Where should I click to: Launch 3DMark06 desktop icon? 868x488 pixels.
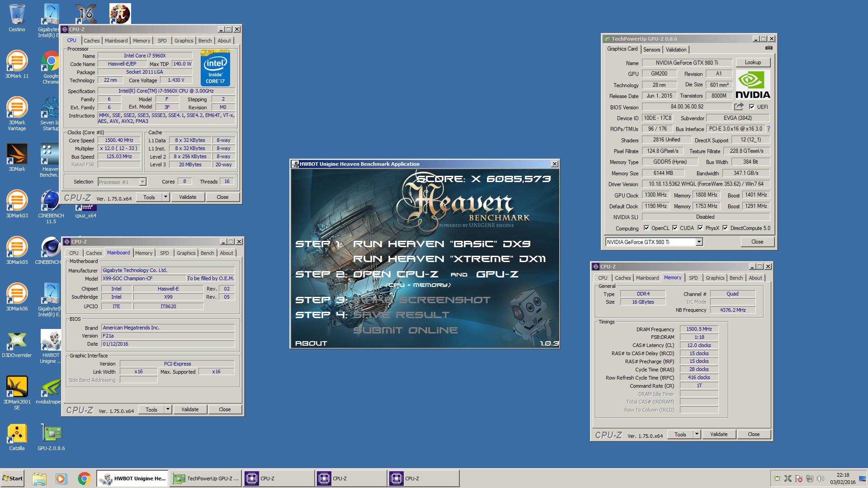point(17,297)
